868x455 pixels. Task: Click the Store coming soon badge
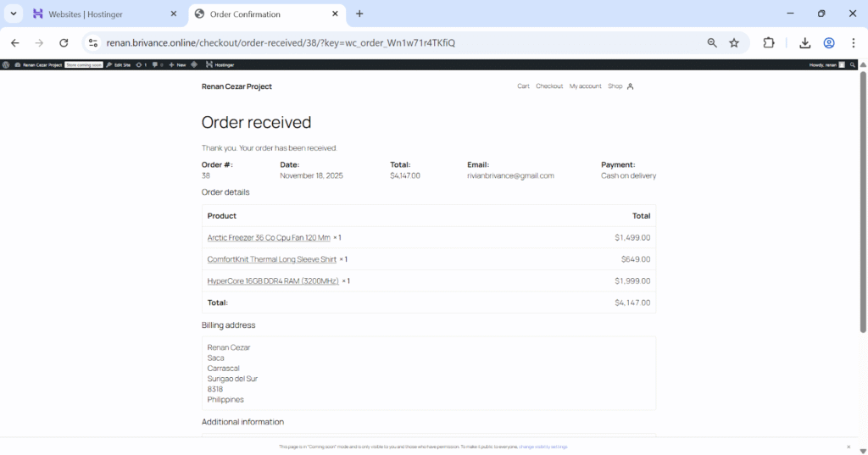[86, 64]
